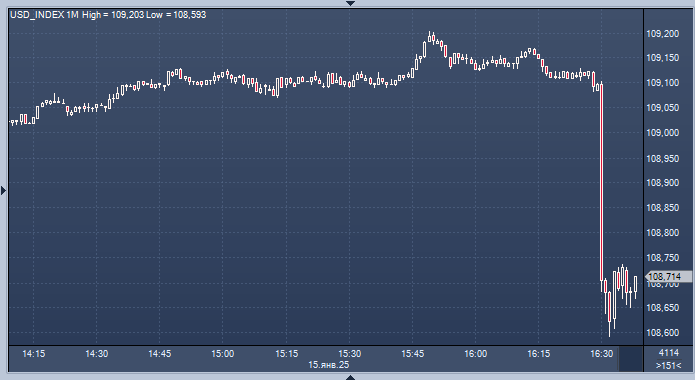Click the 109,000 price axis label
Image resolution: width=695 pixels, height=380 pixels.
(x=663, y=133)
